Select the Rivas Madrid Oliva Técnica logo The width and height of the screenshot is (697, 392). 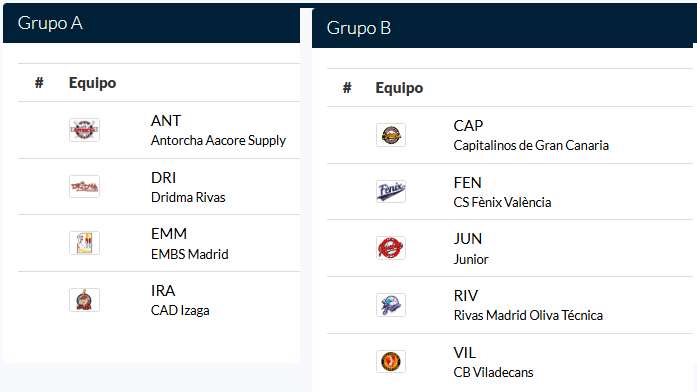tap(391, 305)
